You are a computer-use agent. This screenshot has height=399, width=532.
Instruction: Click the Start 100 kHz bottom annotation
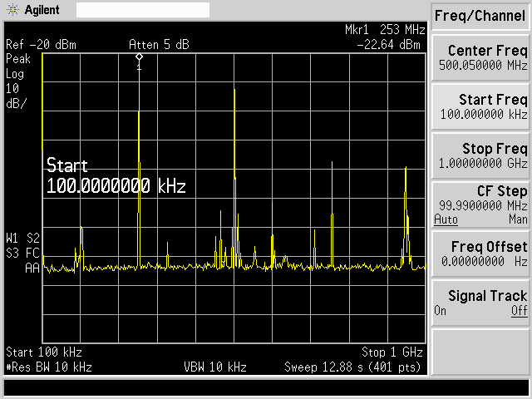(x=44, y=352)
